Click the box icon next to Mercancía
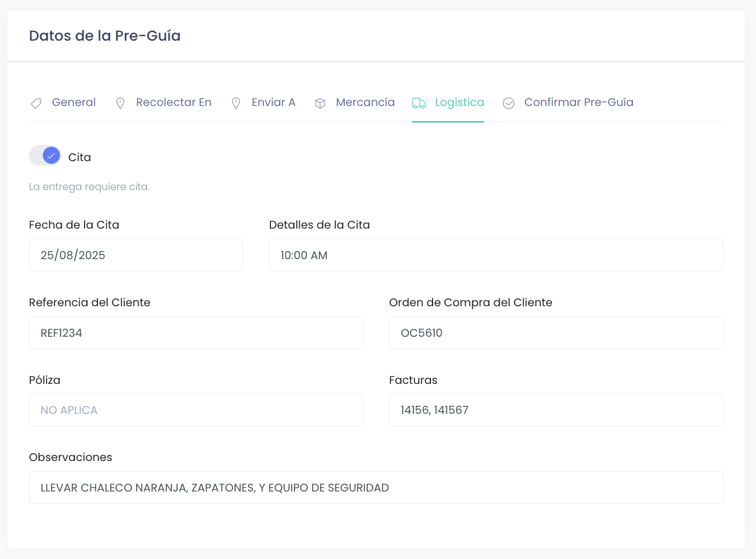 tap(320, 103)
